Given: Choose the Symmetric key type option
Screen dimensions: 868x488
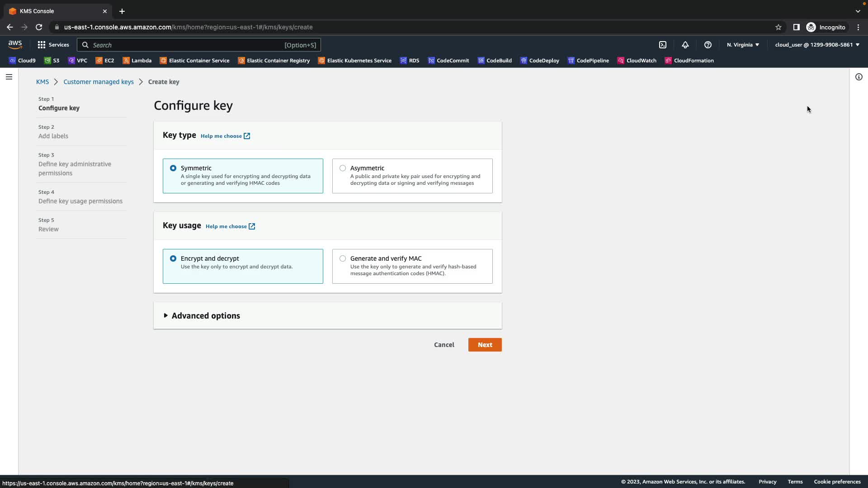Looking at the screenshot, I should pyautogui.click(x=173, y=168).
